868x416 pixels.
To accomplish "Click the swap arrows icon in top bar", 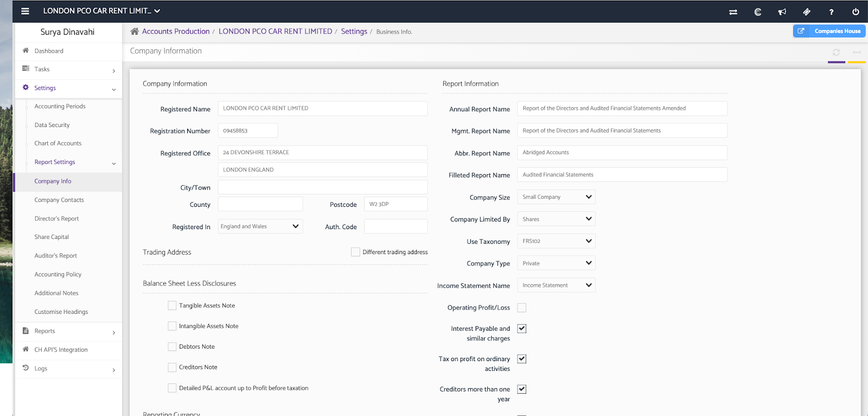I will coord(733,12).
